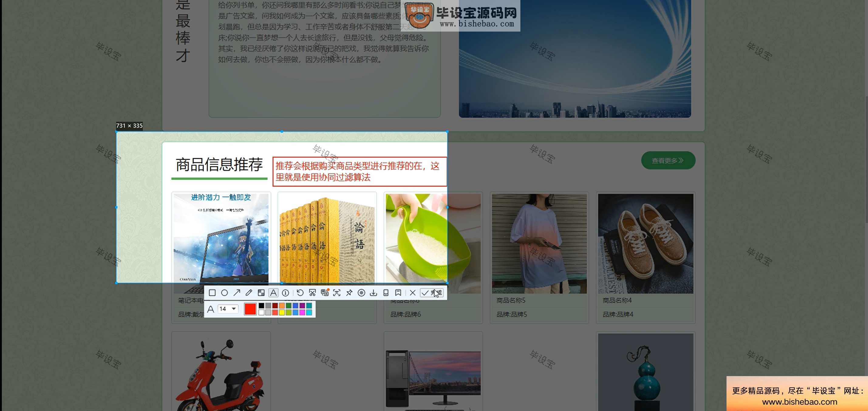Open the gradient T-shirt product image
Image resolution: width=868 pixels, height=411 pixels.
click(539, 243)
